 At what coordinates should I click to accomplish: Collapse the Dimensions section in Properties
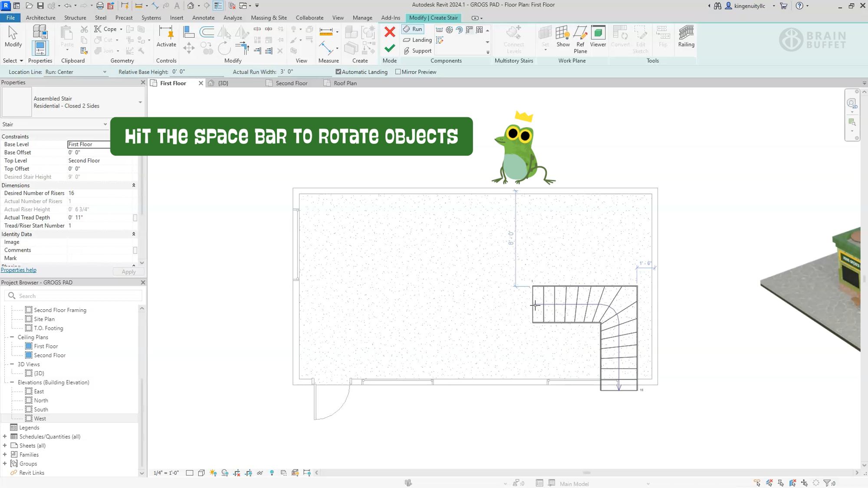click(134, 185)
